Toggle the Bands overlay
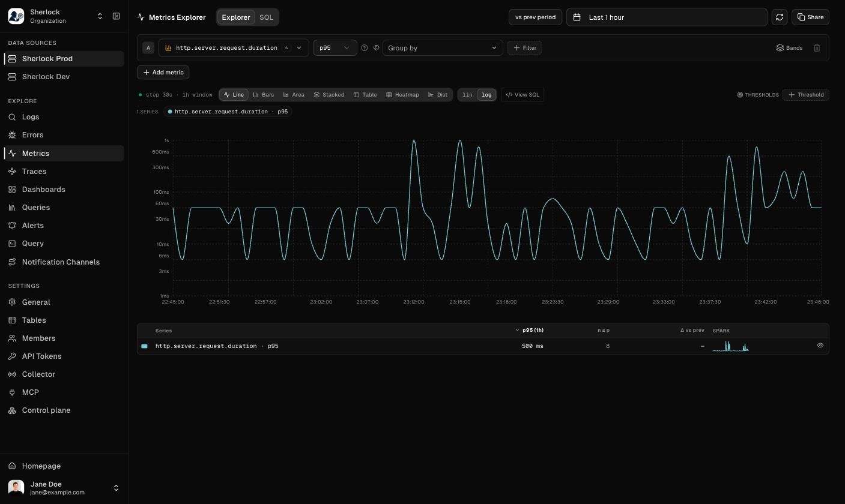Viewport: 845px width, 504px height. [x=789, y=48]
